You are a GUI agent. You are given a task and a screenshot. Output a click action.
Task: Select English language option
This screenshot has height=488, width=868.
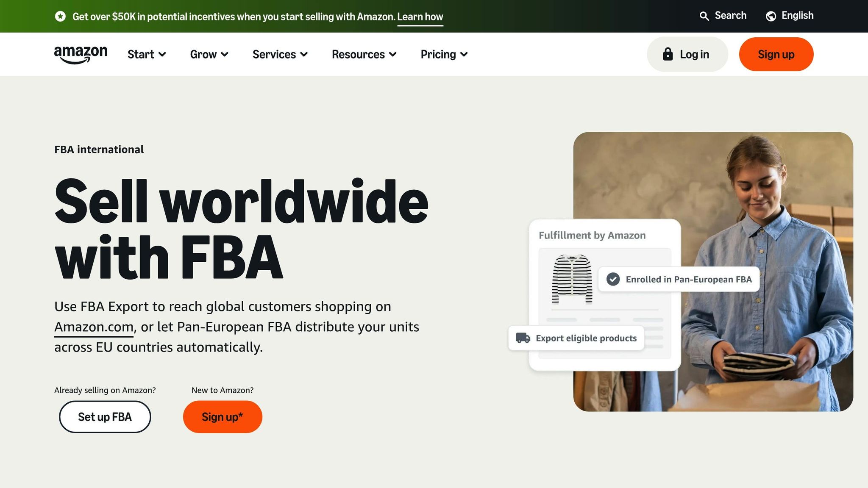(797, 16)
